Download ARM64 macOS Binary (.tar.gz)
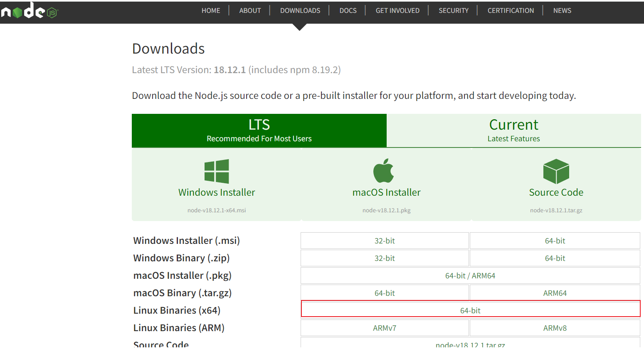The image size is (644, 349). coord(555,293)
